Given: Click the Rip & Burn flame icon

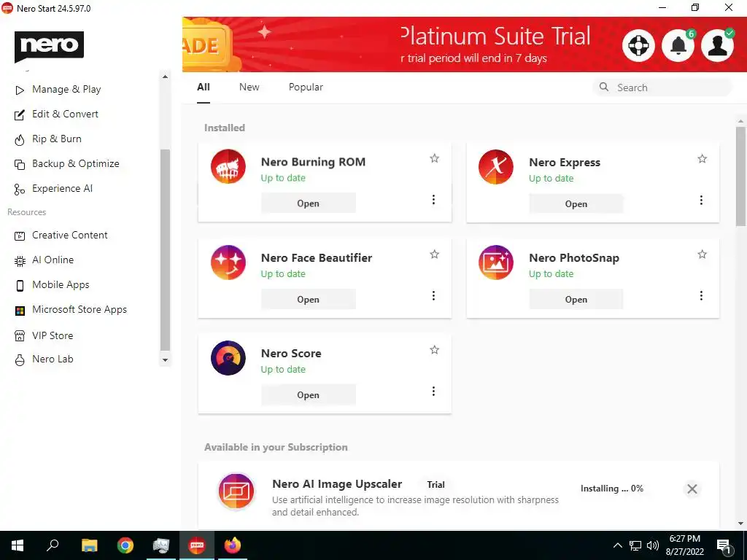Looking at the screenshot, I should [20, 139].
